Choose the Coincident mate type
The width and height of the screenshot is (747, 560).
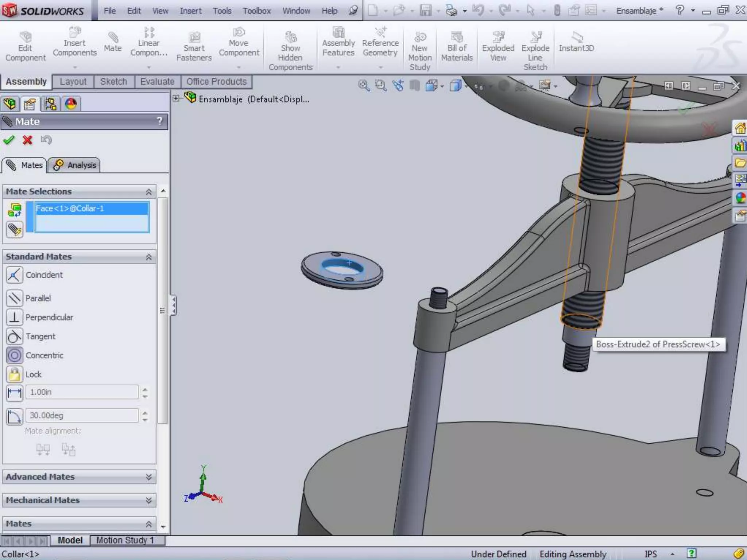pos(15,275)
